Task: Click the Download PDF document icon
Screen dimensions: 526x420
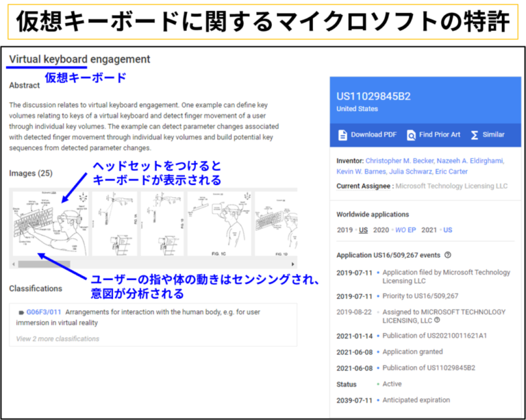Action: click(342, 135)
